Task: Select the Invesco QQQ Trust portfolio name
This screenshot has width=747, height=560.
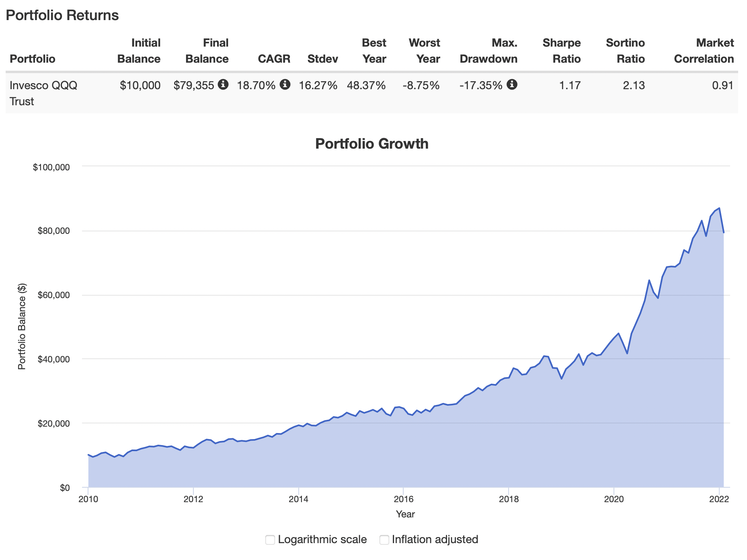Action: [43, 93]
